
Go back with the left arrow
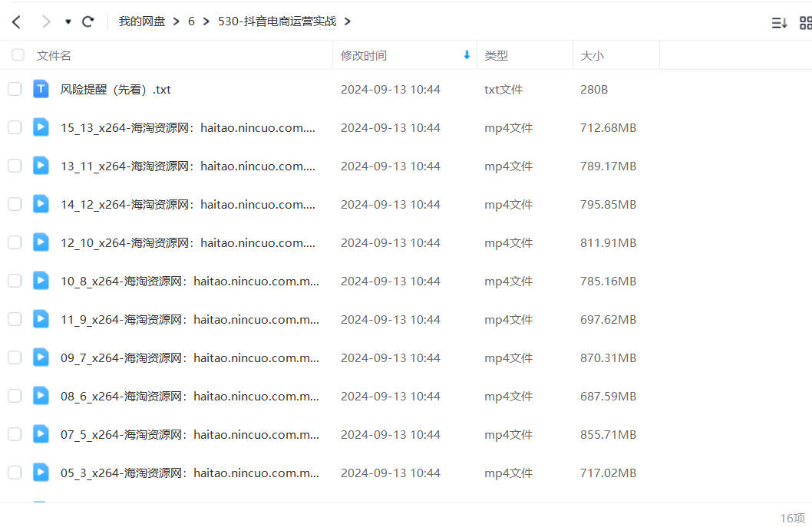(17, 21)
